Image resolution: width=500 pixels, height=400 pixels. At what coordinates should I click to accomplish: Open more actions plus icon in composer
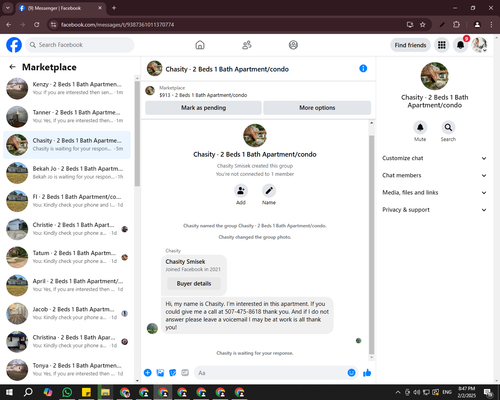click(148, 373)
